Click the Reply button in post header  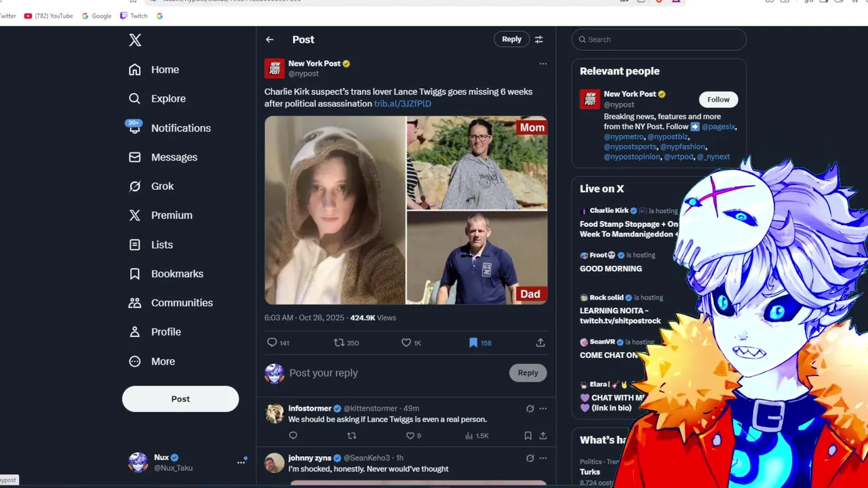click(x=511, y=39)
